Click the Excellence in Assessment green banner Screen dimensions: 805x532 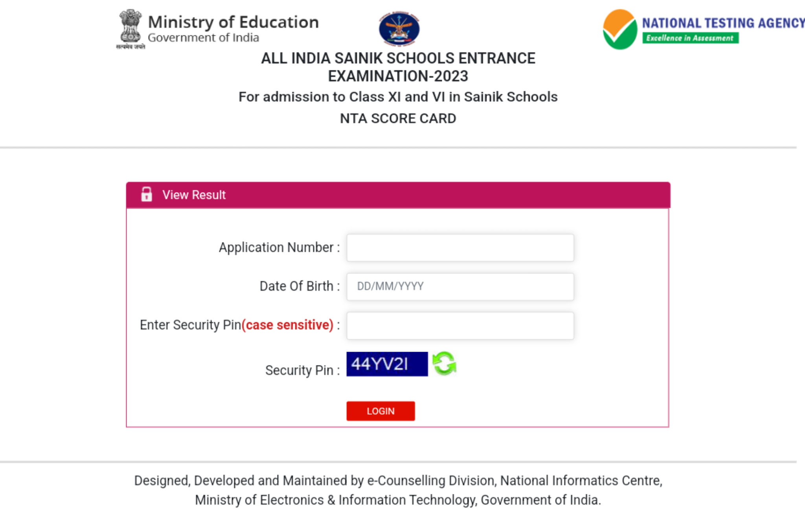point(690,38)
